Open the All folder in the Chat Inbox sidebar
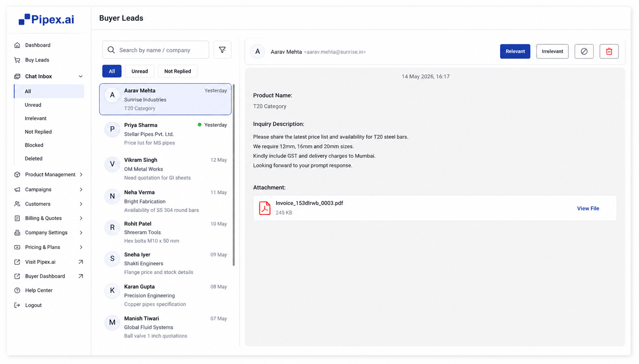The image size is (639, 364). [x=49, y=91]
